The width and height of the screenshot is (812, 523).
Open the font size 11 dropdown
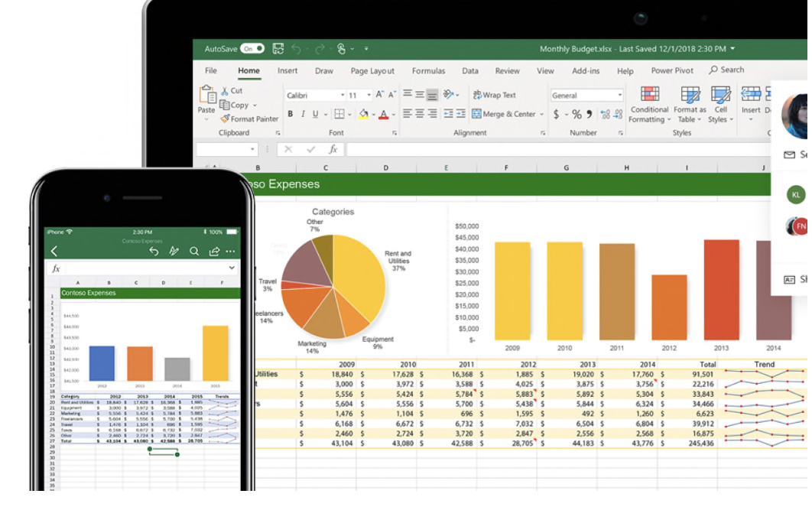[369, 96]
